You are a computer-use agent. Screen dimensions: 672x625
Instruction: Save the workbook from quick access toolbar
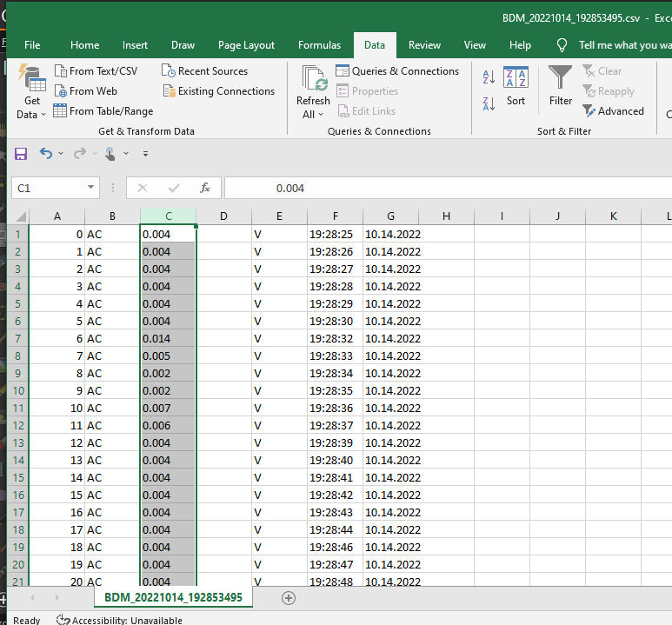[x=21, y=154]
